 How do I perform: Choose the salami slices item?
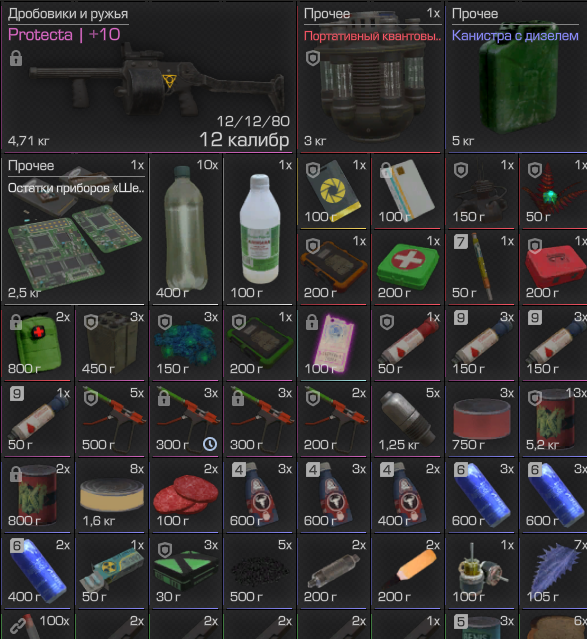tap(186, 495)
